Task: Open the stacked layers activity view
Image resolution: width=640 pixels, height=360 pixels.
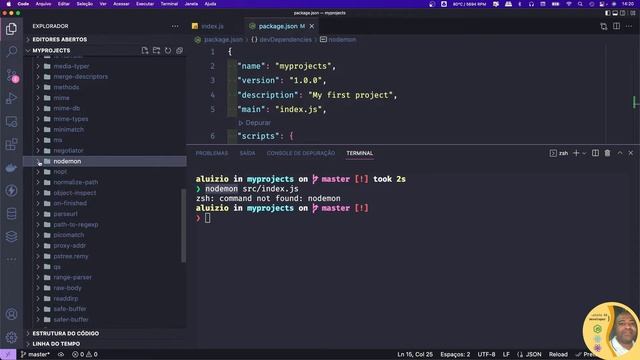Action: tap(11, 236)
